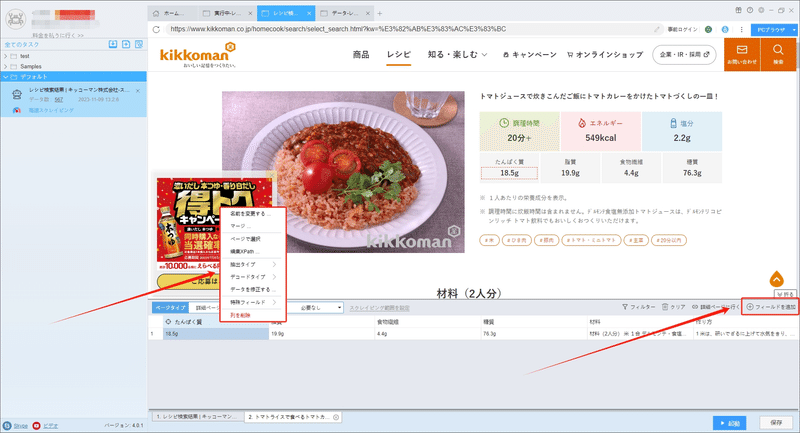Close the recipe task entry in sidebar
The image size is (800, 433).
(138, 91)
